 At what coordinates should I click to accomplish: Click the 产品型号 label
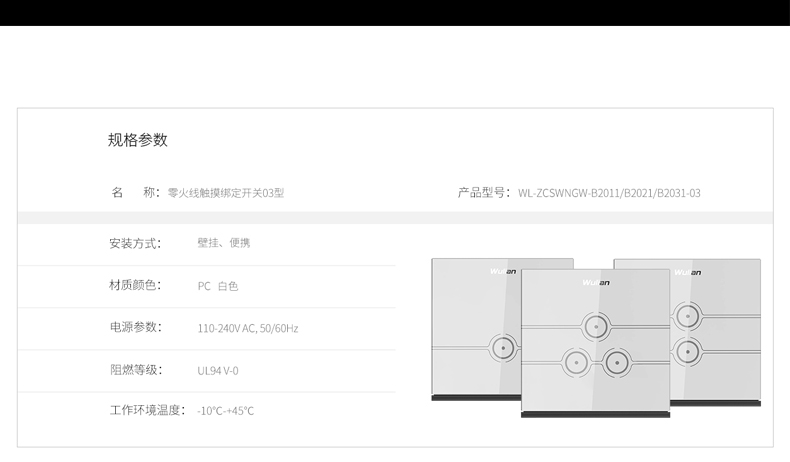[484, 192]
